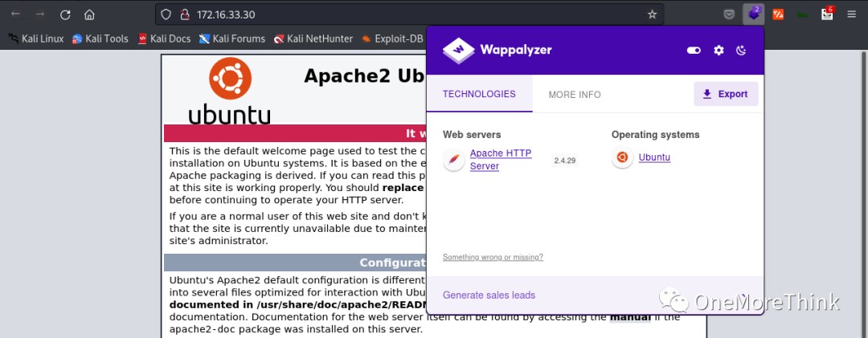Toggle the Wappalyzer enable switch
Screen dimensions: 868x338
click(694, 51)
